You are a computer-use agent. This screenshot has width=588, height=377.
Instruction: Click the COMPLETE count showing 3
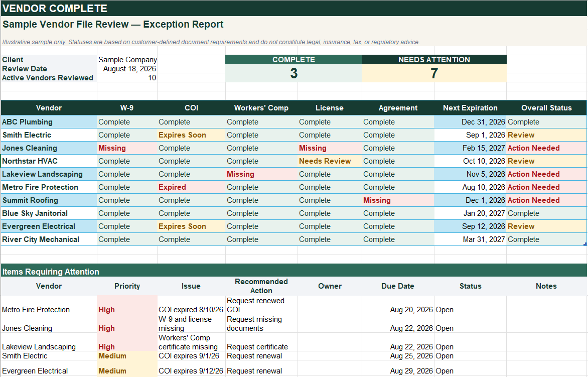click(x=293, y=73)
